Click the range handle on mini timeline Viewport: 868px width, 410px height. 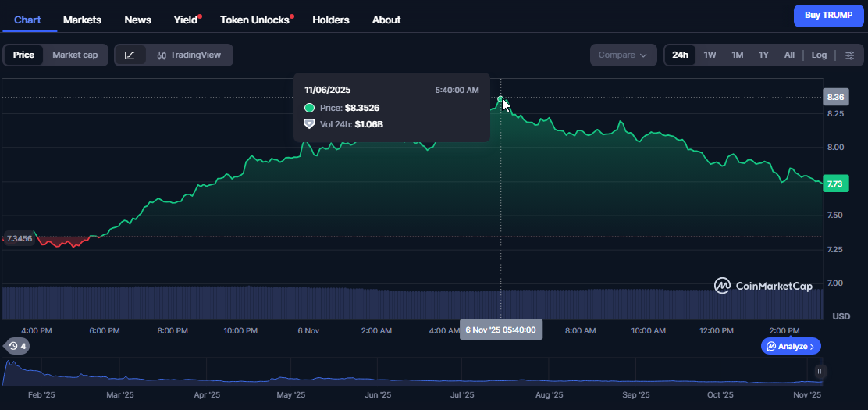820,372
